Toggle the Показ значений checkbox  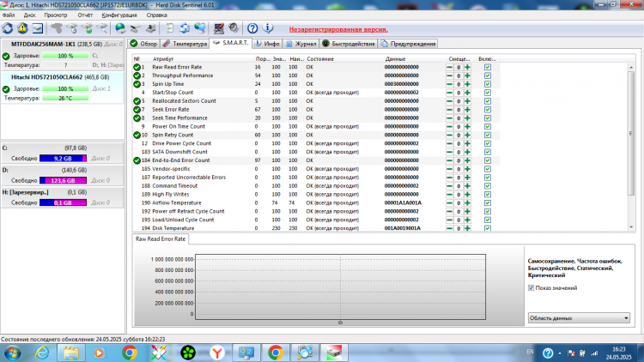(x=531, y=287)
